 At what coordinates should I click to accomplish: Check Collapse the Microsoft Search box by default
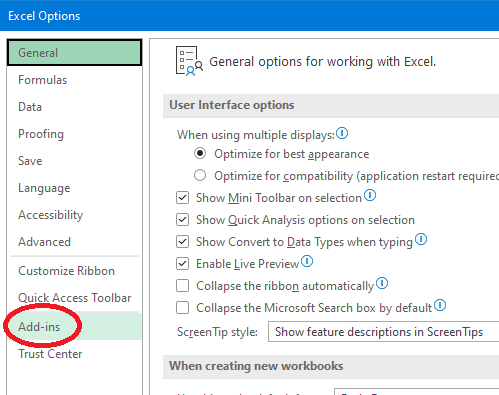(x=183, y=308)
